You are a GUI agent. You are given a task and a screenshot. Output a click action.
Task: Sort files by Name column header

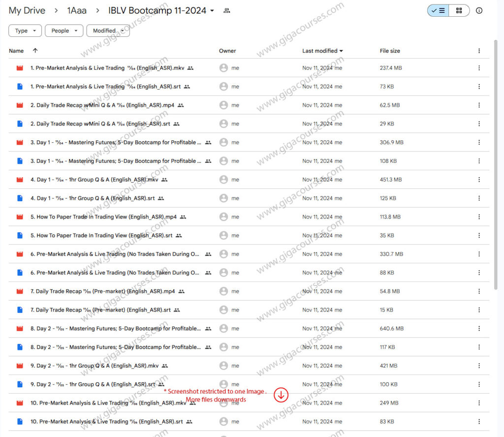(x=16, y=51)
